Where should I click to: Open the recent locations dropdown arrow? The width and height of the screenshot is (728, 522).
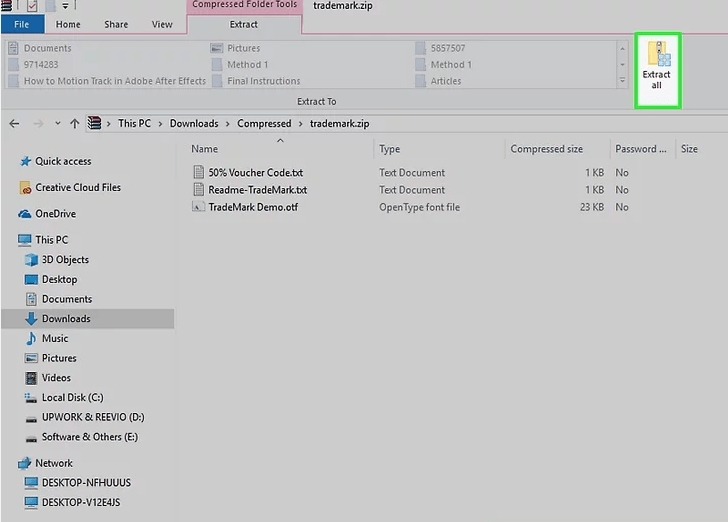click(56, 124)
